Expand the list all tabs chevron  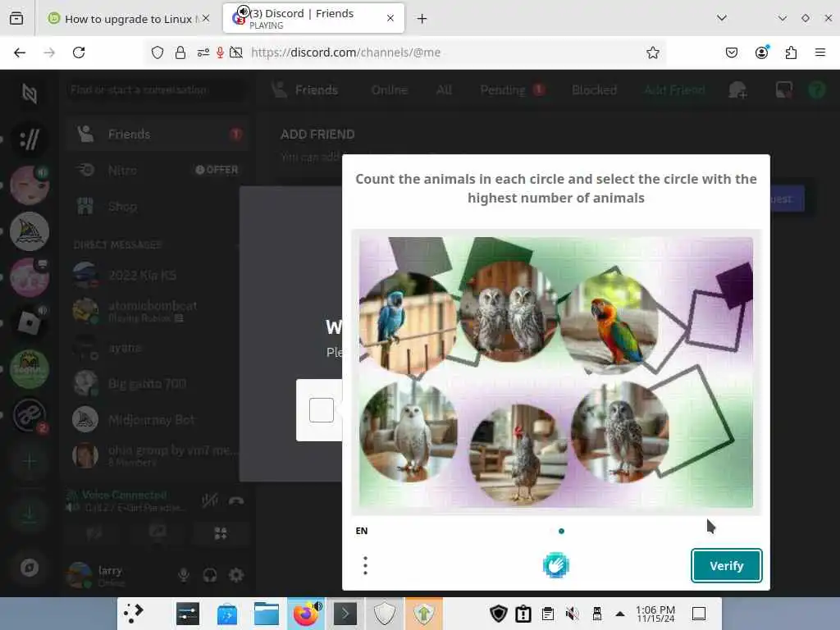(722, 18)
